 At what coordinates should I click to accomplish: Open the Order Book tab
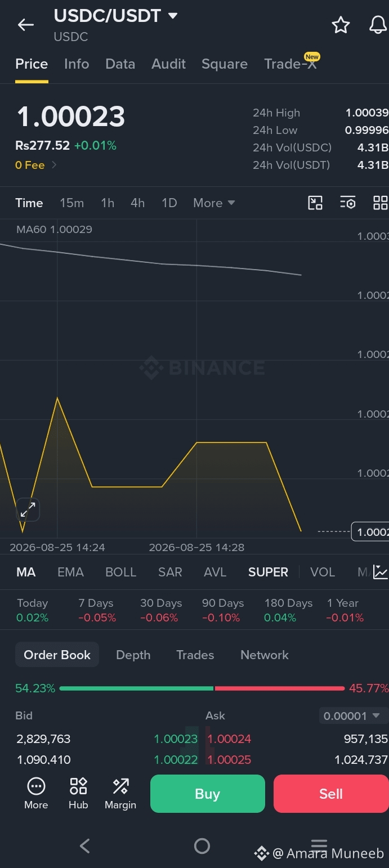57,655
